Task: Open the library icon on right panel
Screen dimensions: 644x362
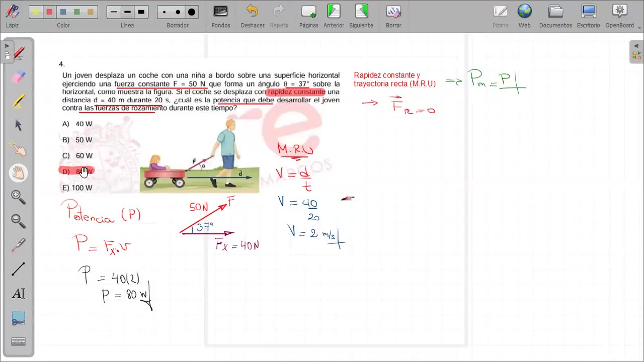Action: [636, 55]
